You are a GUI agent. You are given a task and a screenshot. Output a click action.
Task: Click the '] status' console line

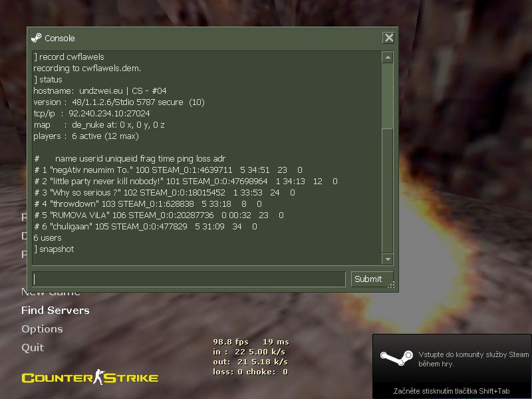[x=48, y=80]
